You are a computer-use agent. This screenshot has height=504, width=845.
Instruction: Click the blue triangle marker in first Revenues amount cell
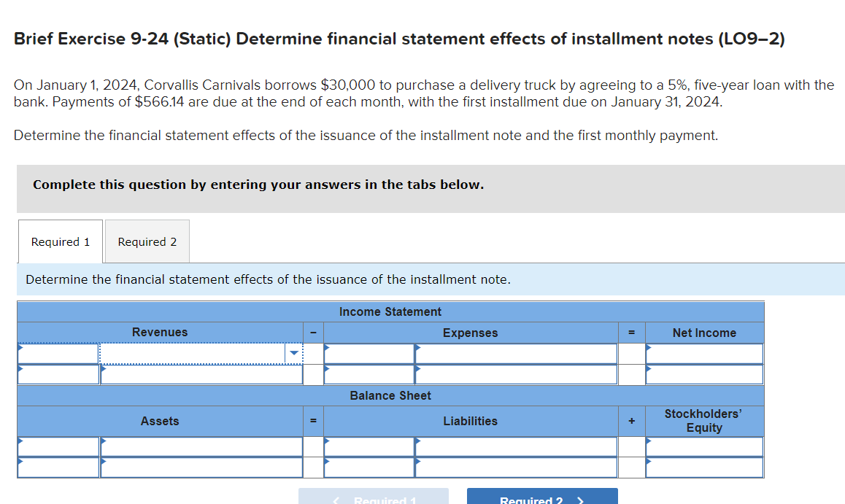(x=20, y=347)
